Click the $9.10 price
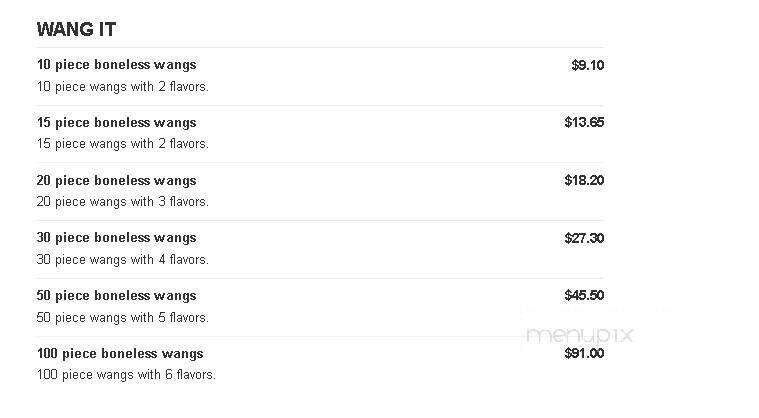This screenshot has width=759, height=418. (x=588, y=65)
